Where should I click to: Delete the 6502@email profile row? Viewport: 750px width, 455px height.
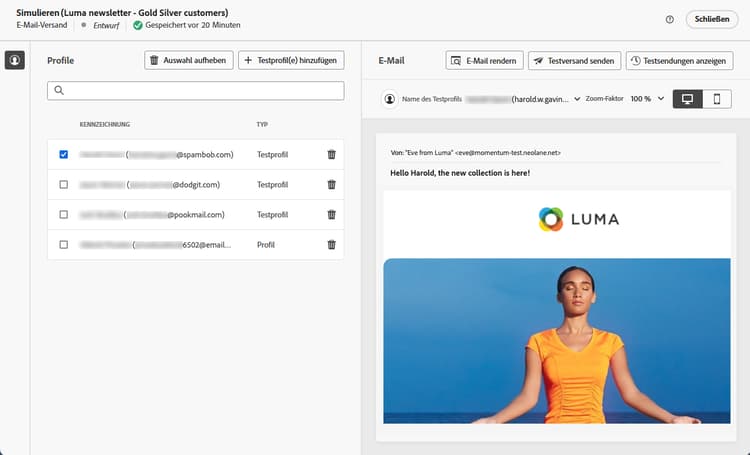pos(331,245)
